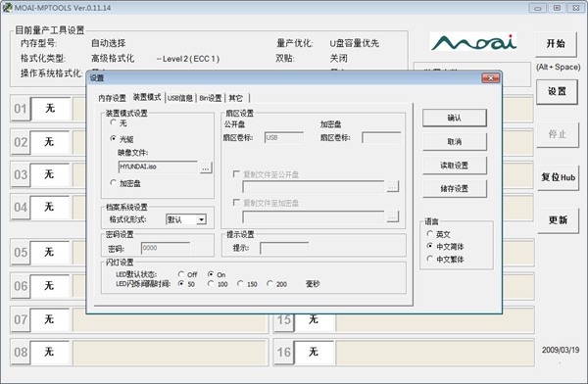Click 高级格式化 format type value

(113, 58)
